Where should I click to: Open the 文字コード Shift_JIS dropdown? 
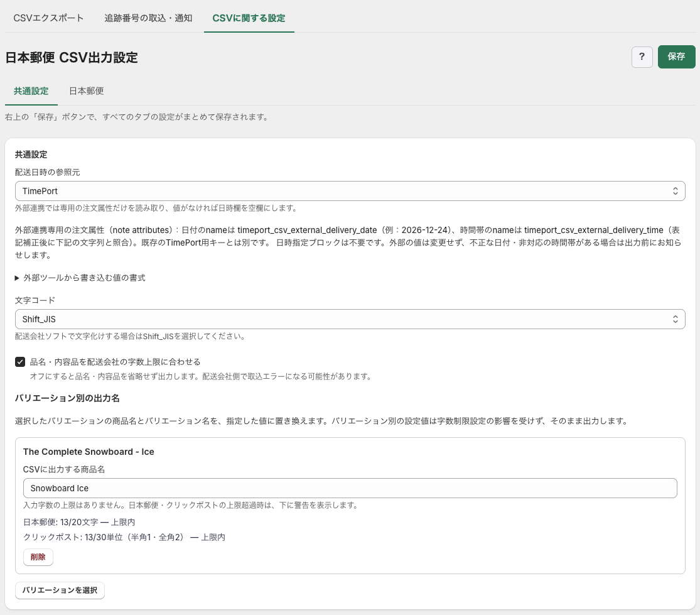pyautogui.click(x=350, y=319)
